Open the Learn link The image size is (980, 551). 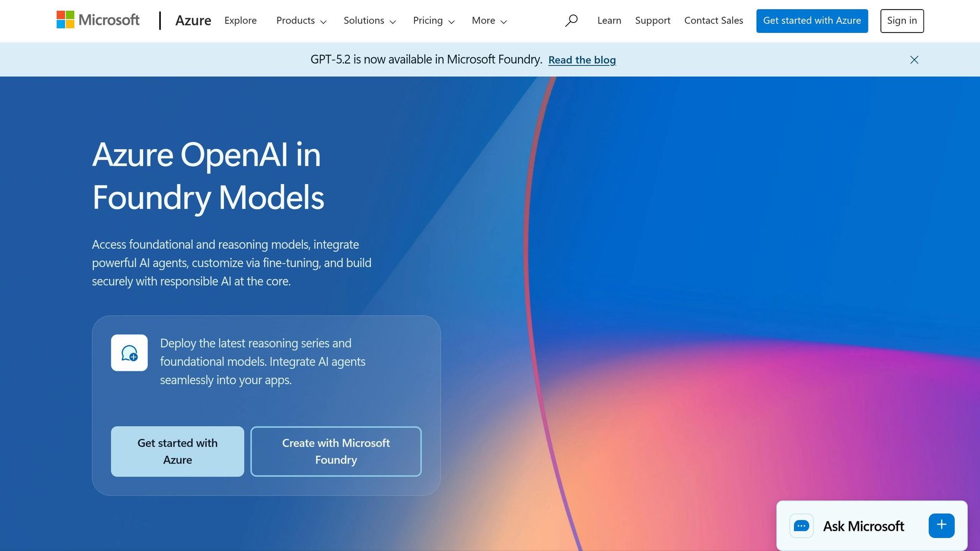pyautogui.click(x=609, y=21)
